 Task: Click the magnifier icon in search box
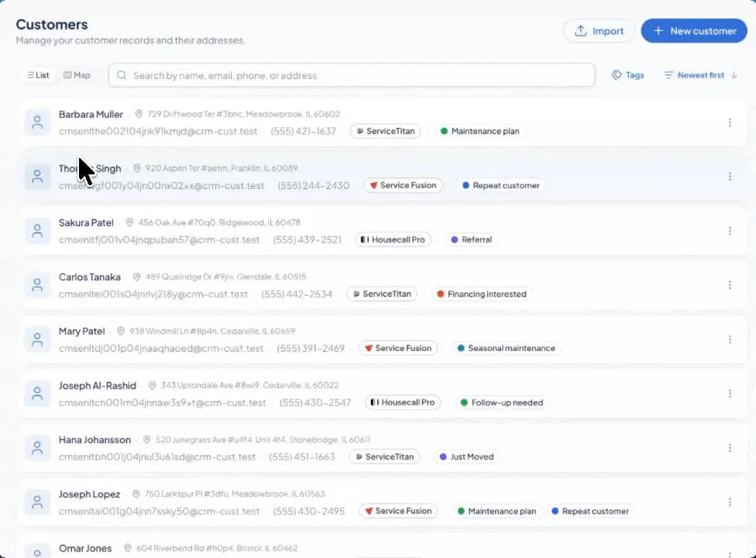(x=122, y=75)
